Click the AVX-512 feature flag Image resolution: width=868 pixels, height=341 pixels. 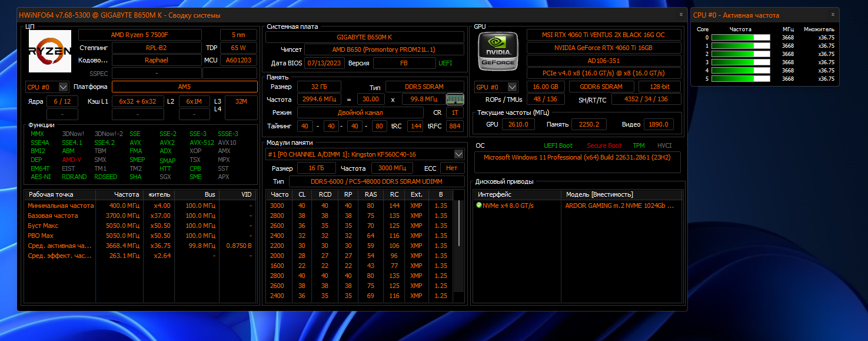pos(202,143)
